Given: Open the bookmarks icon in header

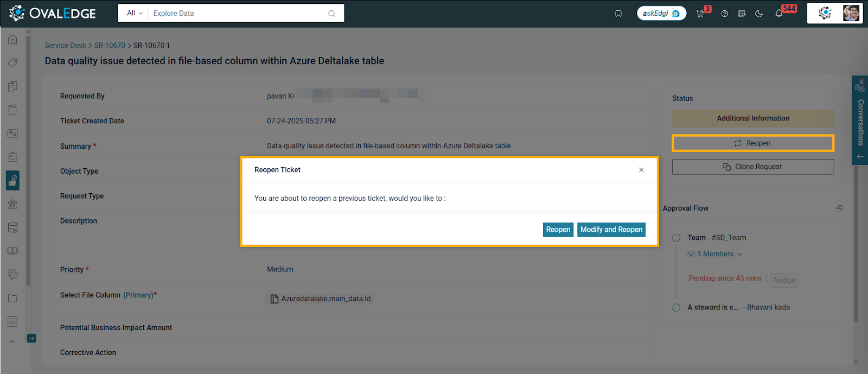Looking at the screenshot, I should [618, 14].
